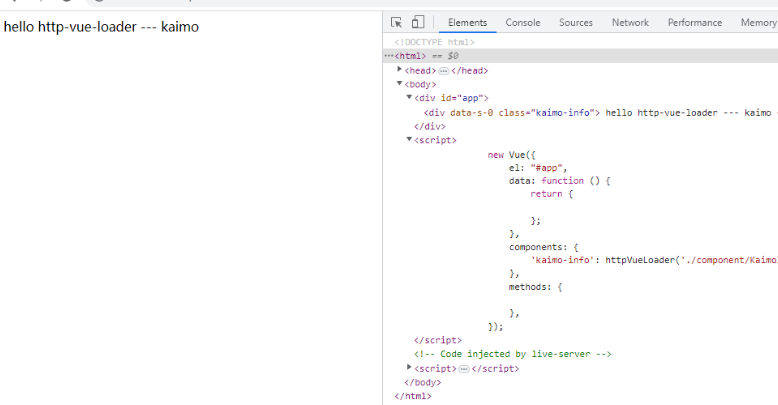The image size is (778, 405).
Task: Collapse the div id="app" node
Action: 409,97
